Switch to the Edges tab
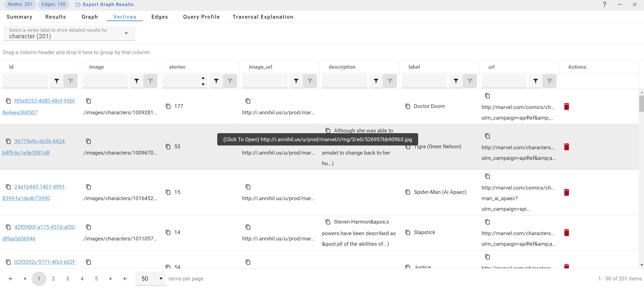 160,17
